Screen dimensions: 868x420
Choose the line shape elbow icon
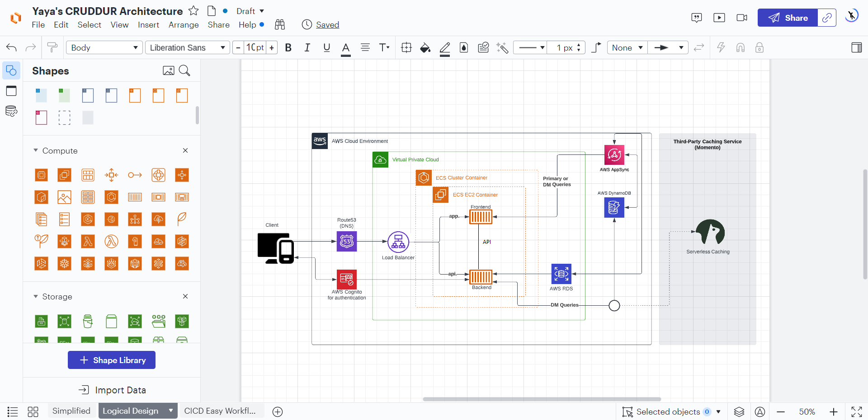pos(596,47)
